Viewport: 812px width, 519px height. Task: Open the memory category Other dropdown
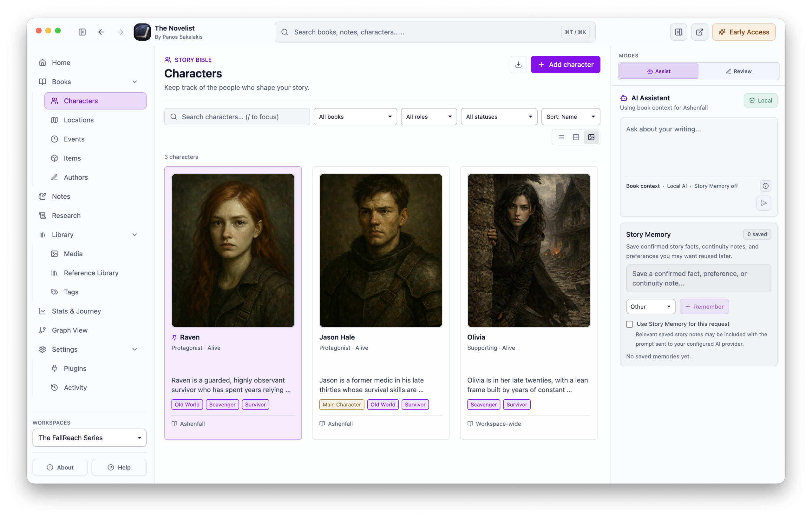tap(651, 307)
